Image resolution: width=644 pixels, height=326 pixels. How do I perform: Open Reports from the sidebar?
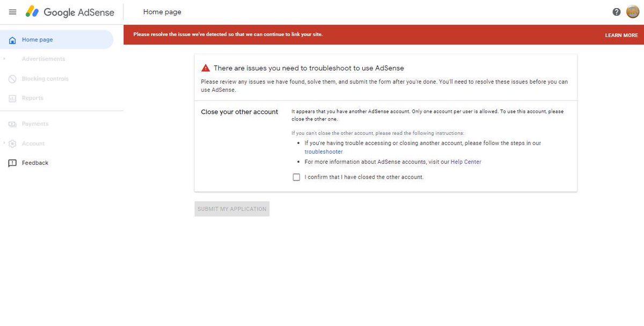[33, 98]
